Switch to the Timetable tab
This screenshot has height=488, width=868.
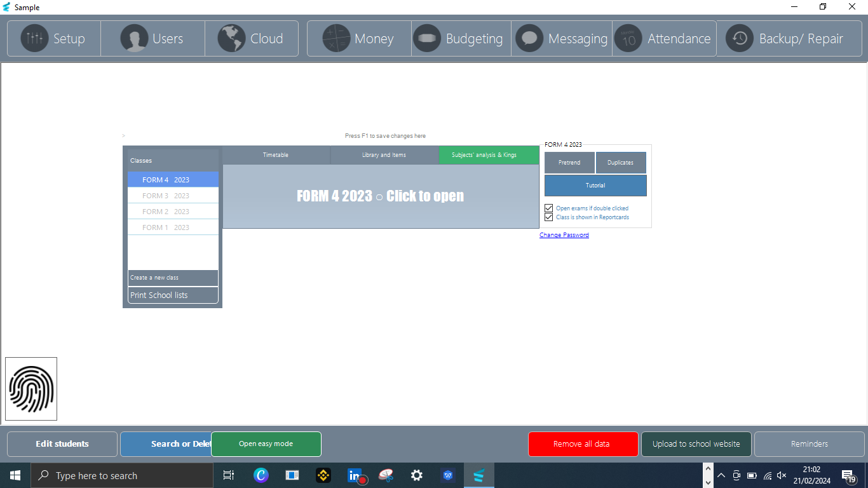(x=276, y=155)
